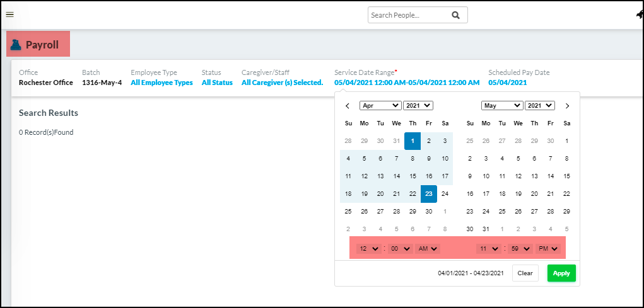Click the Scheduled Pay Date 05/04/2021
This screenshot has width=644, height=308.
[507, 83]
